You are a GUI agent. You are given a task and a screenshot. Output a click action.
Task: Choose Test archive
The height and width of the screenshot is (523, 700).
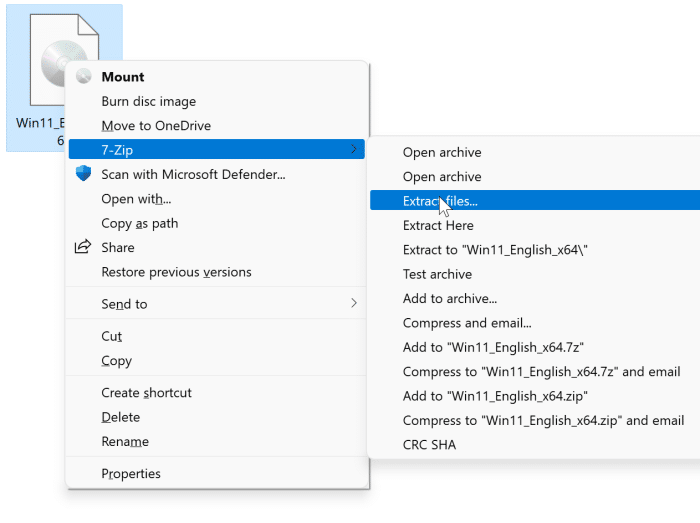pos(535,274)
